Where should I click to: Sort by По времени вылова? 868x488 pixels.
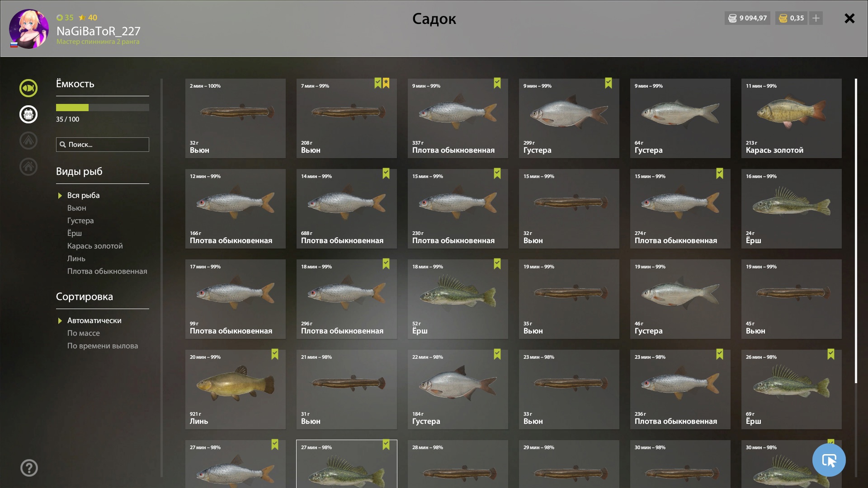coord(103,346)
